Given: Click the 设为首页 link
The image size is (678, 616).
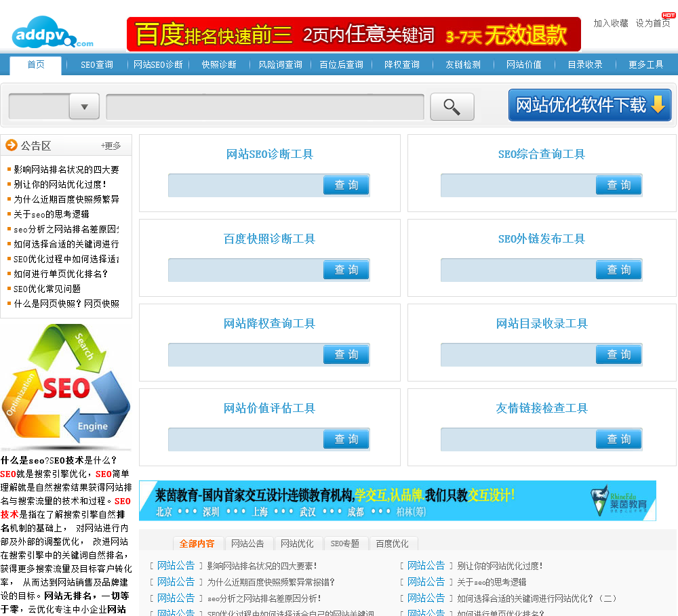Looking at the screenshot, I should click(653, 23).
